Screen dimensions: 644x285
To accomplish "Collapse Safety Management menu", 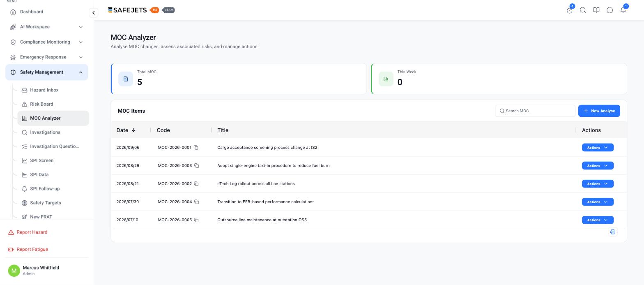I will point(47,72).
